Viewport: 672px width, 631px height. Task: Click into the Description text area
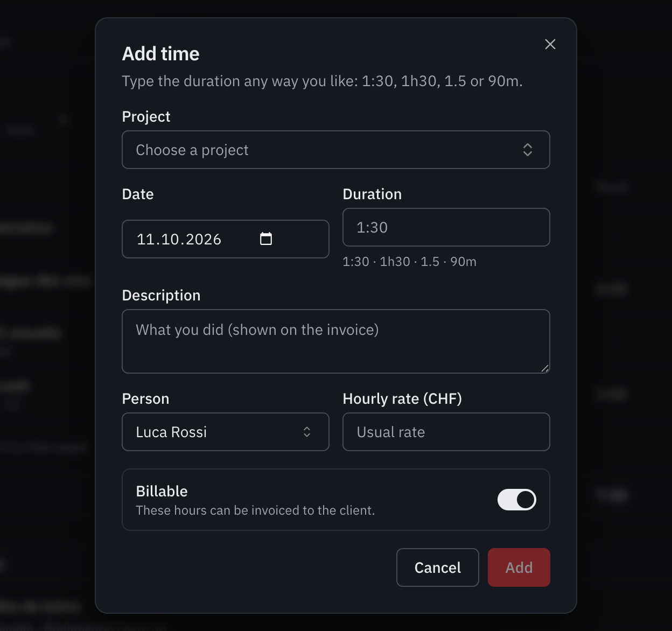336,341
